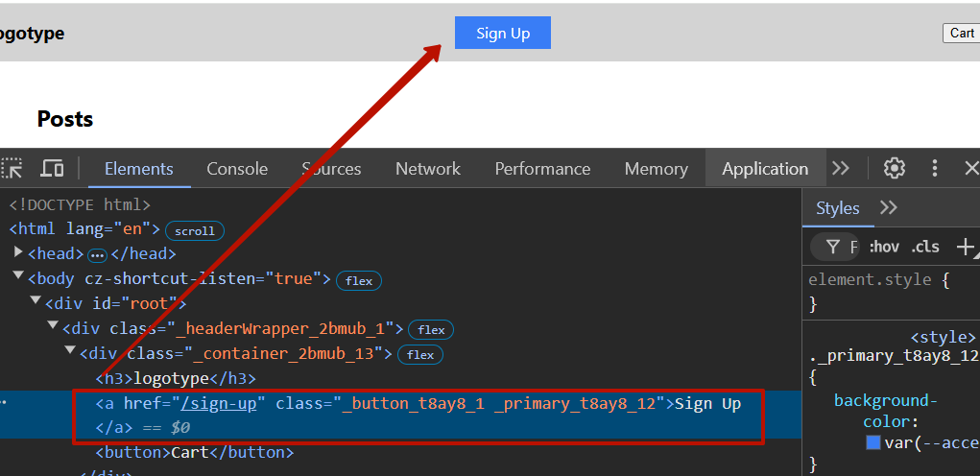Open DevTools settings gear
The height and width of the screenshot is (476, 980).
point(895,169)
